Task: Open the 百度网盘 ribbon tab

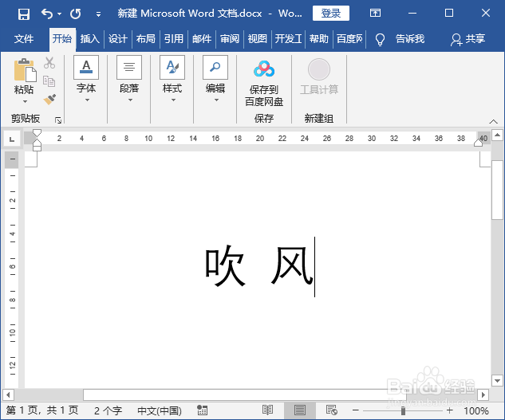Action: coord(349,39)
